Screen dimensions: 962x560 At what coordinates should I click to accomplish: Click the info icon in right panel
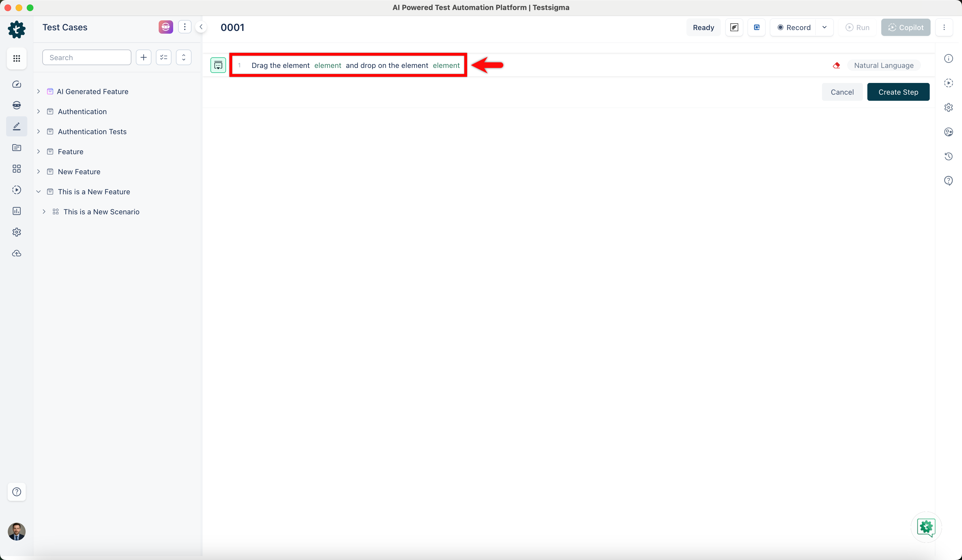point(948,58)
